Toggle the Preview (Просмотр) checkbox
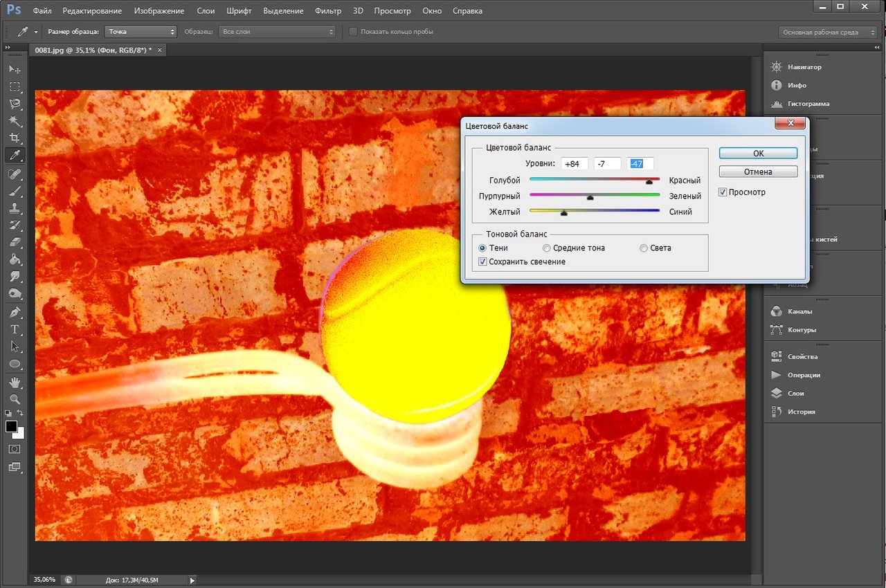This screenshot has width=886, height=588. (723, 192)
